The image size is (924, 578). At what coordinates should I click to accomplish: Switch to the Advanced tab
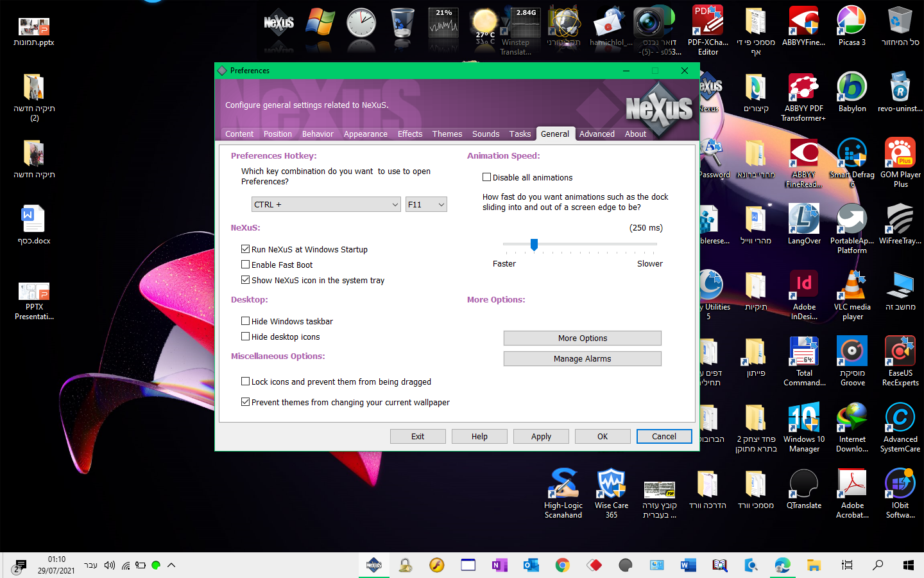point(597,134)
